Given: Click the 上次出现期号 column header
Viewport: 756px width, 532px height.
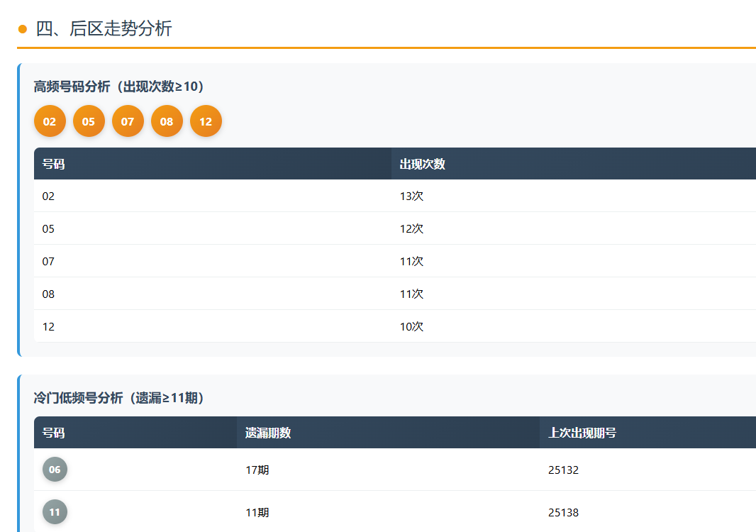Looking at the screenshot, I should tap(582, 433).
